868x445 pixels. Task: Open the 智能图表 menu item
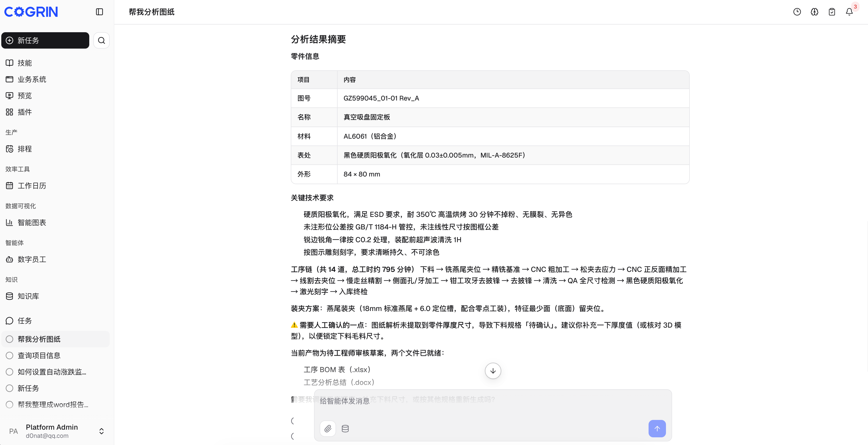pos(55,222)
